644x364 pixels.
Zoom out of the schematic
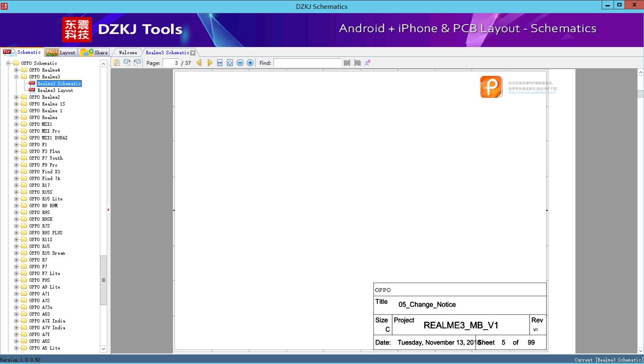click(x=240, y=63)
